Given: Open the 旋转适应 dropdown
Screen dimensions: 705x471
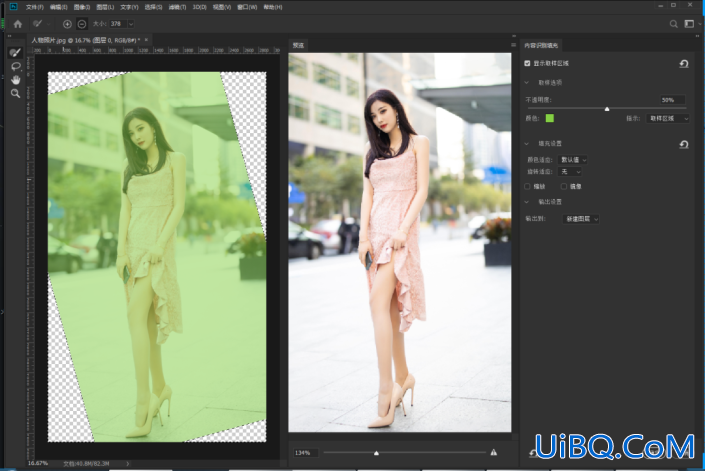Looking at the screenshot, I should click(x=570, y=172).
